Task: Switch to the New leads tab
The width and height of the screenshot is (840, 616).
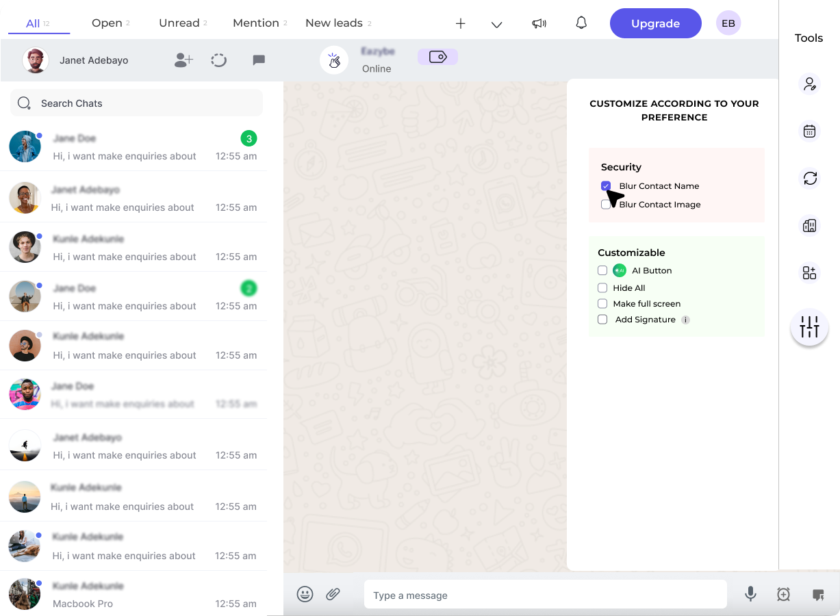Action: click(338, 23)
